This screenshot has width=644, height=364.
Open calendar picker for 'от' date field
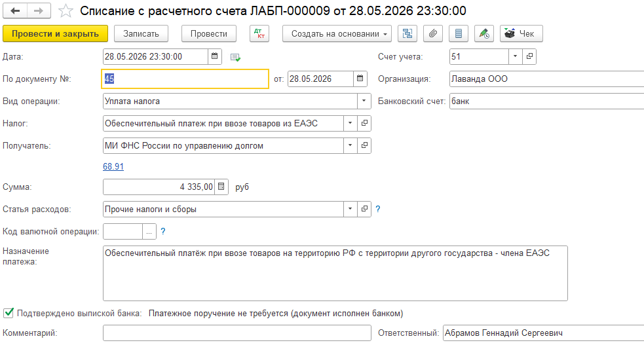[x=360, y=79]
